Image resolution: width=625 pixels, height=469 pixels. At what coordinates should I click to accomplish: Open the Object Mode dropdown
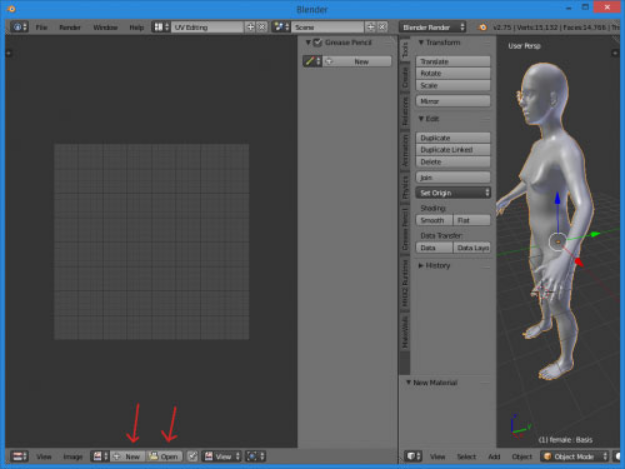pyautogui.click(x=575, y=456)
